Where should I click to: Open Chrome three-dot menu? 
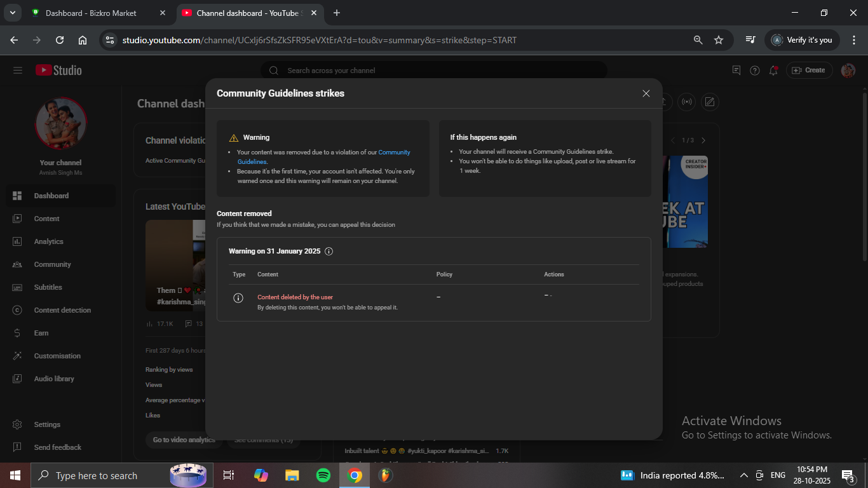853,40
